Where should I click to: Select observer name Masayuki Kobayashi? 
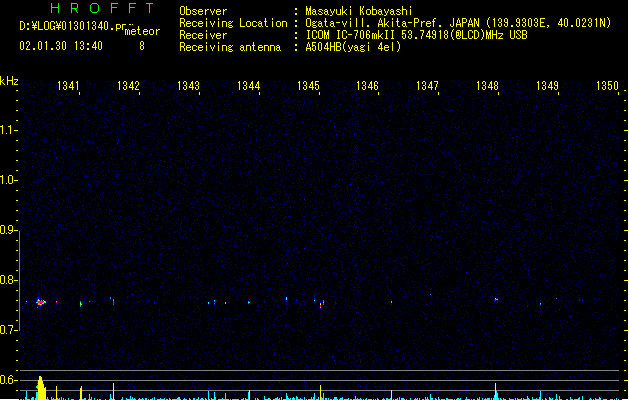click(x=359, y=11)
